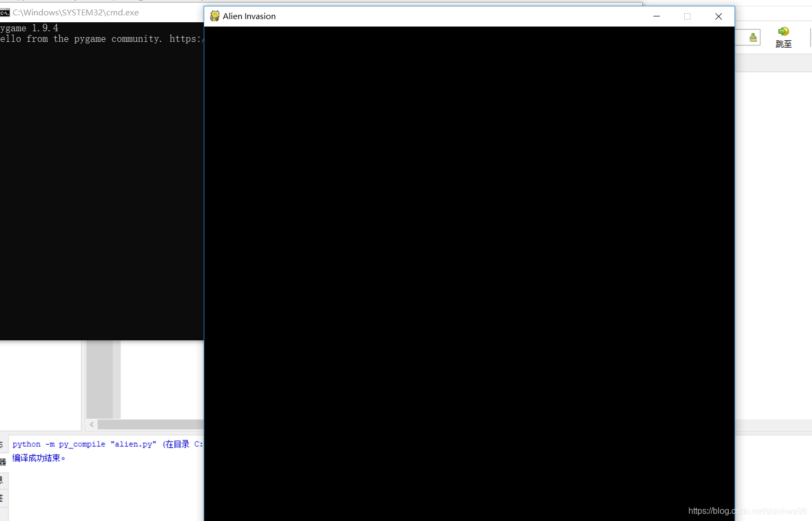812x521 pixels.
Task: Click the editor horizontal scrollbar thumb
Action: [151, 425]
